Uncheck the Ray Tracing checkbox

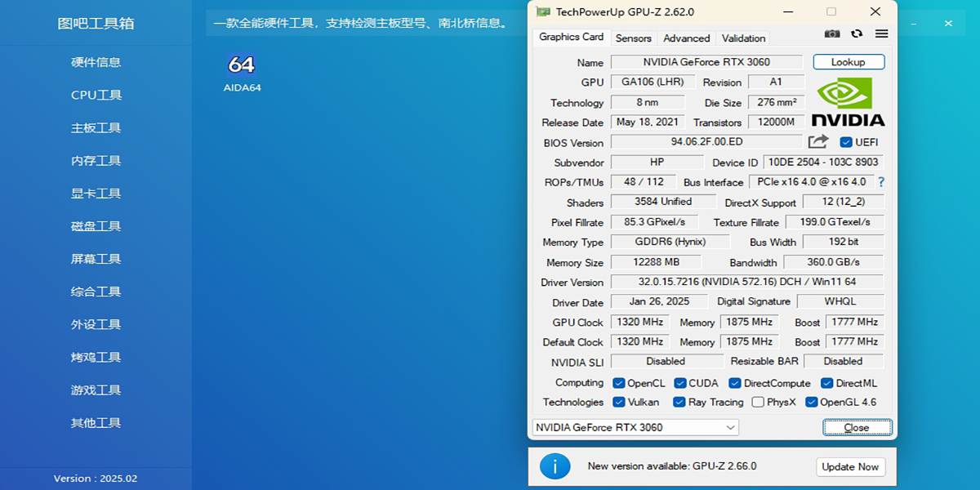(679, 402)
